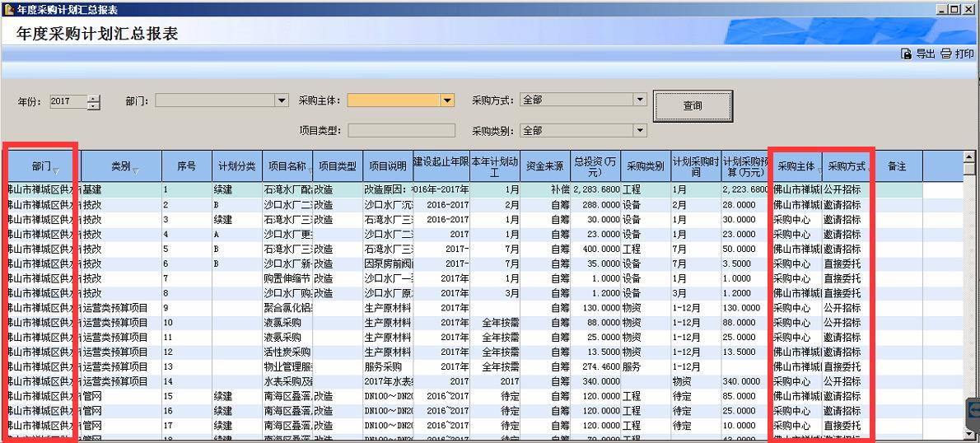Increase year with the spinner up arrow
Viewport: 980px width, 443px height.
(x=93, y=98)
